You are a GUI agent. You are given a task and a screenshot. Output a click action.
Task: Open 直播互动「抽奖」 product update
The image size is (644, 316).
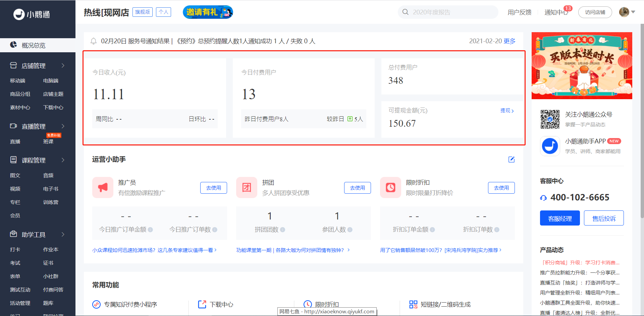point(580,283)
